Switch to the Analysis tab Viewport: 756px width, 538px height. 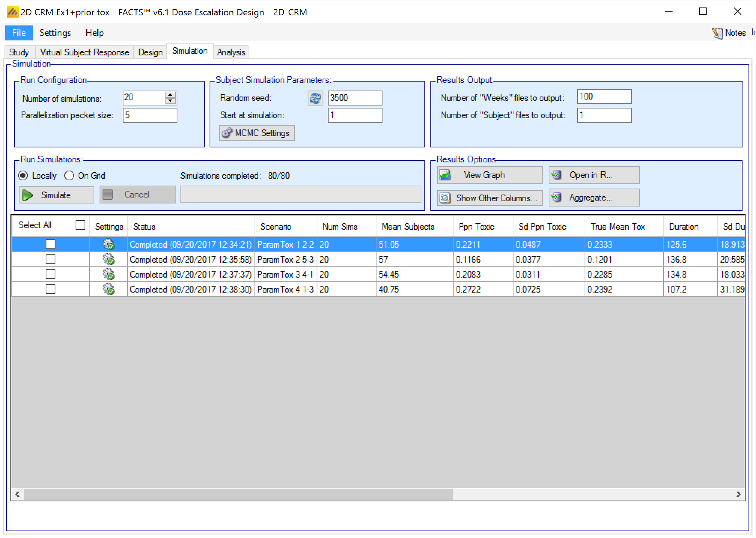click(x=231, y=52)
